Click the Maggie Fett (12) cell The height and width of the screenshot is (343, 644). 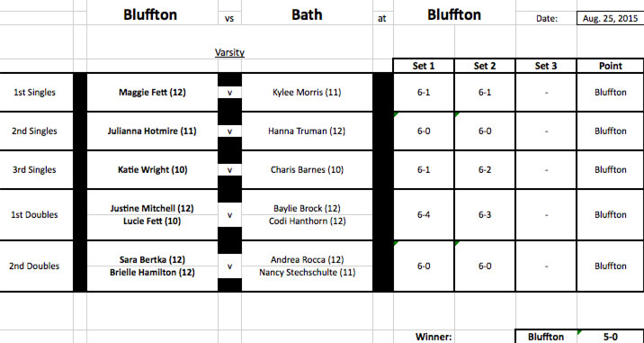click(152, 92)
